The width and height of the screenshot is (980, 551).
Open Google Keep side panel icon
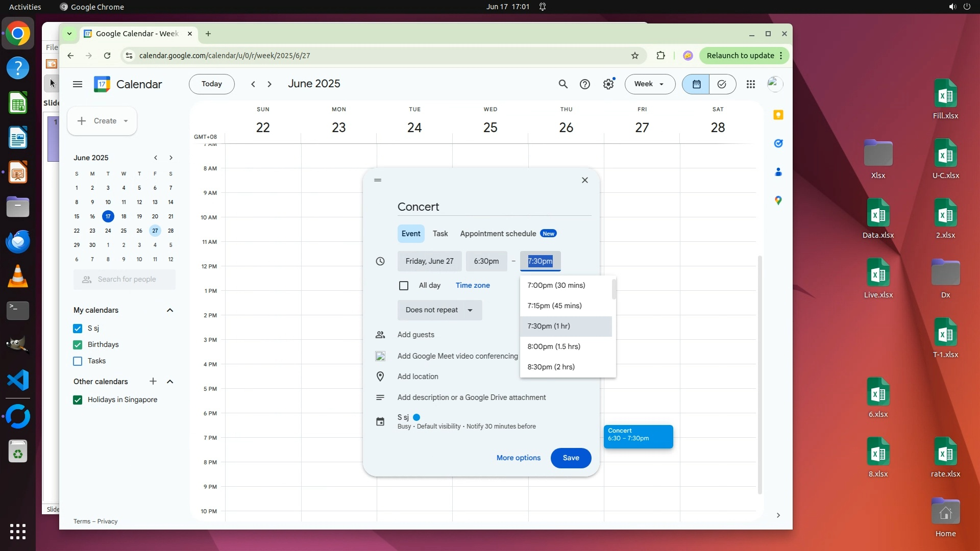click(778, 115)
